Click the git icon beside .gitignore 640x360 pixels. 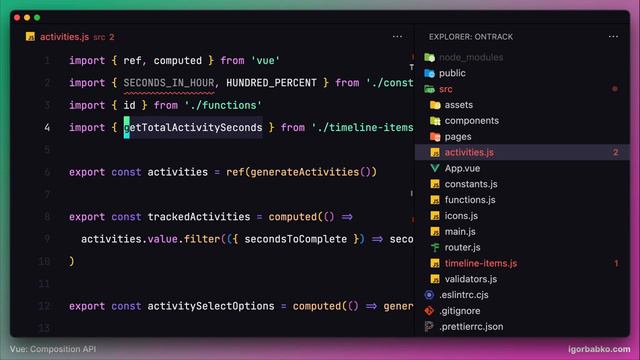(429, 311)
